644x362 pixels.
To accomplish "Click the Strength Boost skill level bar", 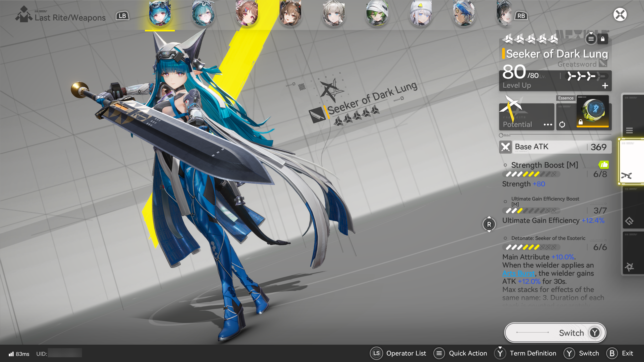I will [x=532, y=174].
